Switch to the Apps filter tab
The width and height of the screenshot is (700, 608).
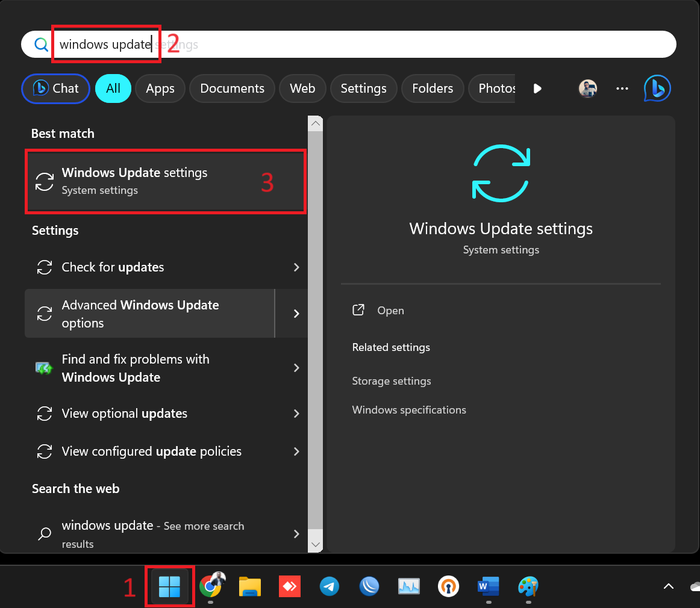[x=160, y=88]
